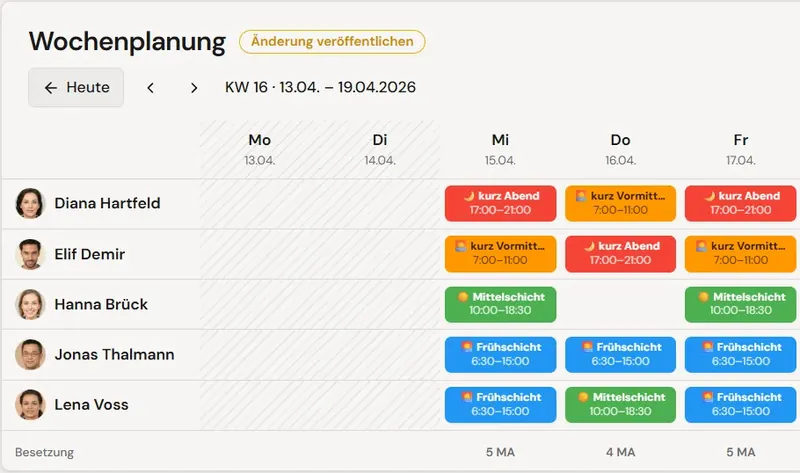Viewport: 800px width, 473px height.
Task: Click the KW 16 date range label
Action: pyautogui.click(x=320, y=87)
